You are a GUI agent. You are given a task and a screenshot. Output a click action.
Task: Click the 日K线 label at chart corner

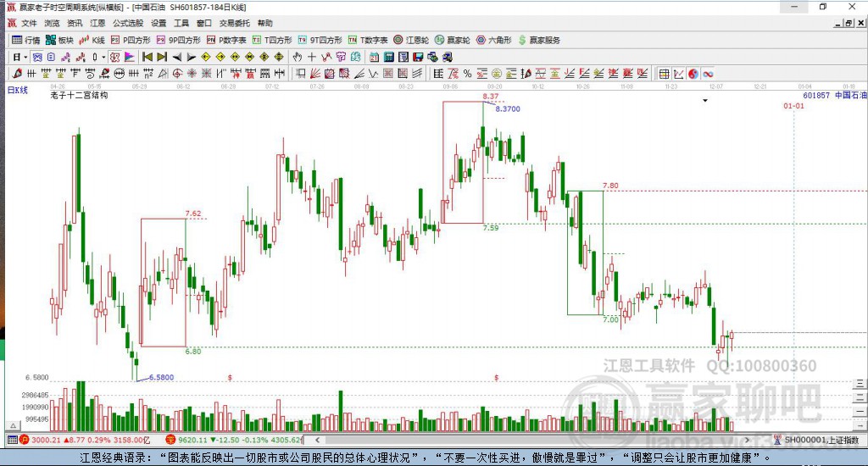(17, 90)
